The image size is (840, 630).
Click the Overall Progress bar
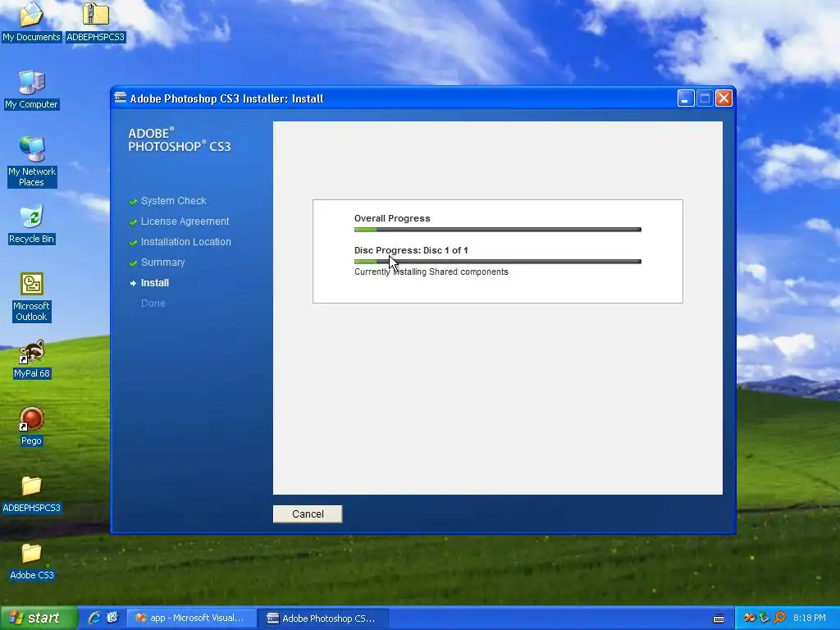[498, 230]
